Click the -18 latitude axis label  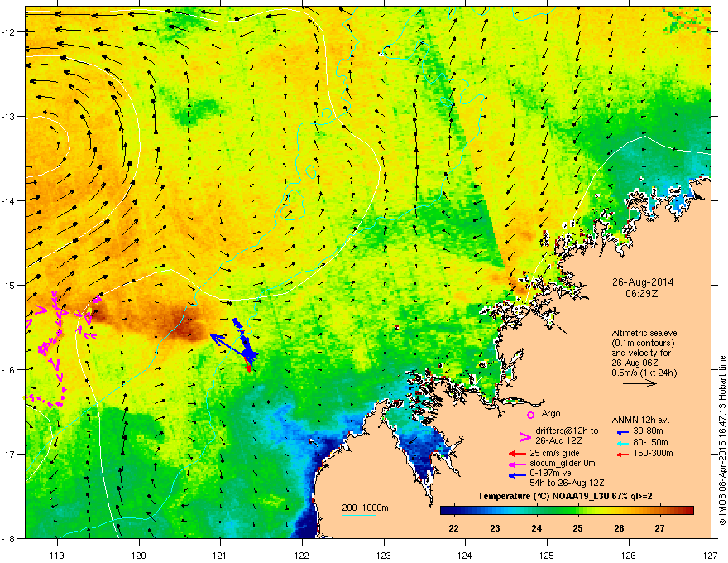point(8,538)
